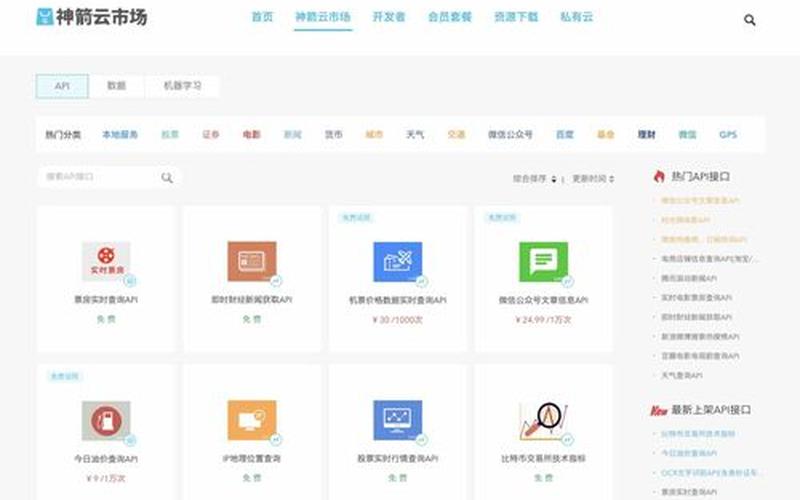
Task: Click ¥30/1000次 price text
Action: pos(398,320)
